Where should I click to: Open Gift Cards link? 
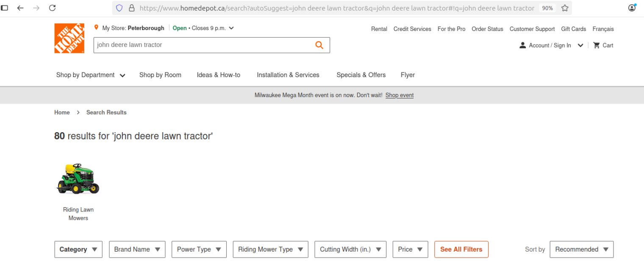pos(574,29)
